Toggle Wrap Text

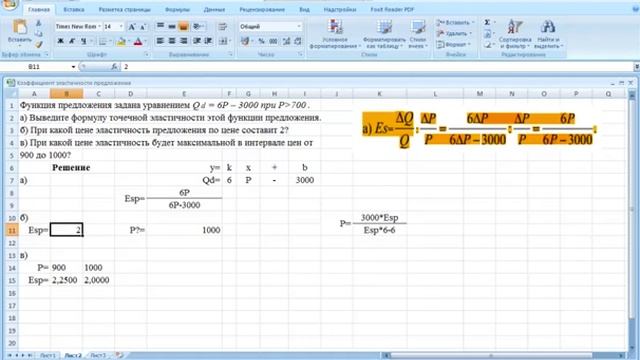222,27
